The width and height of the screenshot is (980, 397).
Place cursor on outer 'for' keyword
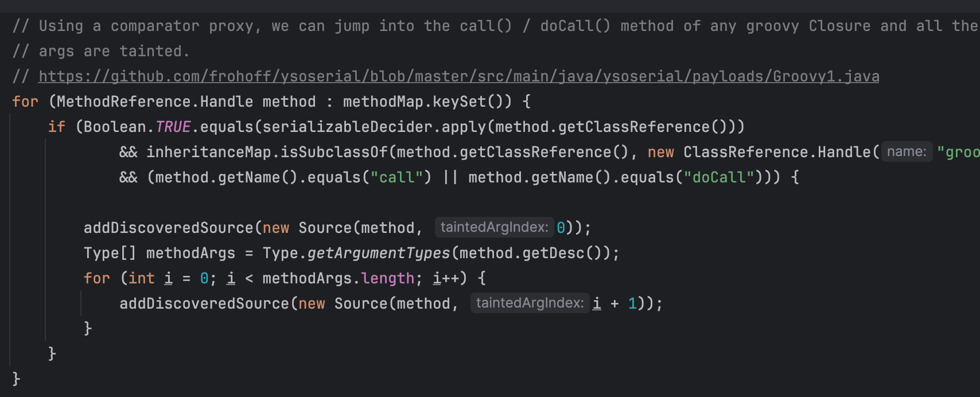(x=25, y=102)
